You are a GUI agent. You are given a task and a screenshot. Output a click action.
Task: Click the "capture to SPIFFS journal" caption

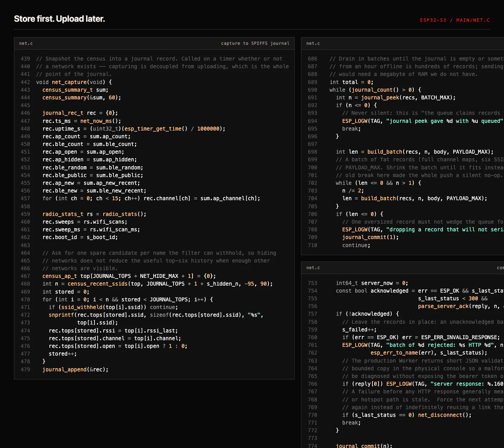click(255, 43)
